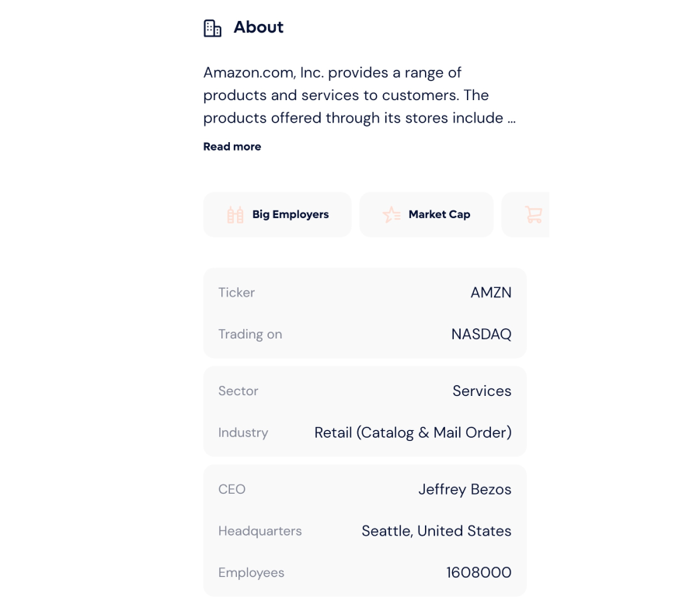Click the building icon beside About
Screen dimensions: 700x611
(x=213, y=28)
